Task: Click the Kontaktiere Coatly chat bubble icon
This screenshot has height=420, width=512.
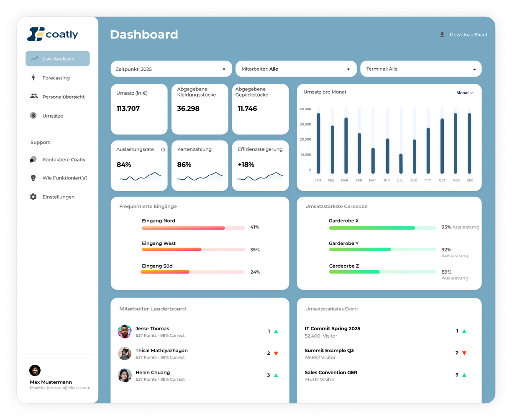Action: coord(33,159)
